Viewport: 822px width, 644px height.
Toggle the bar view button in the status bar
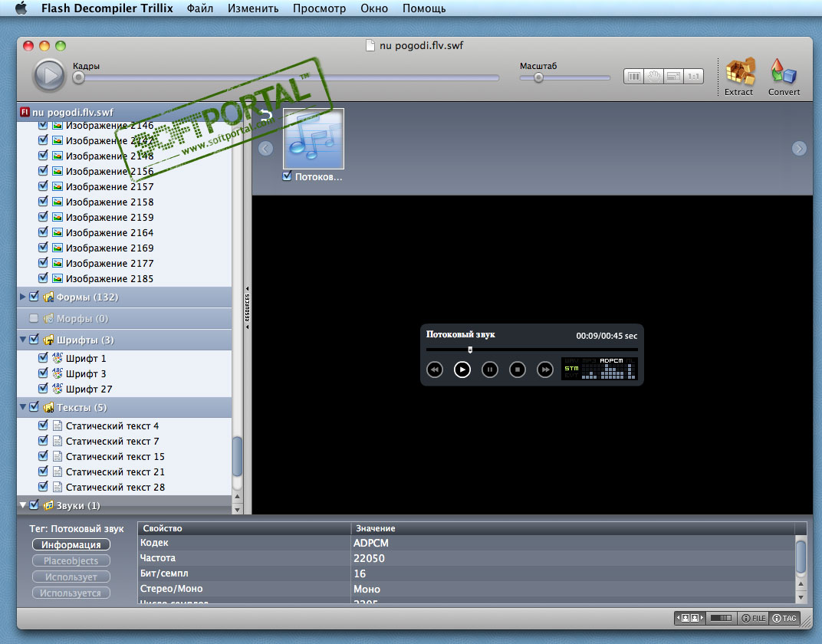click(722, 619)
